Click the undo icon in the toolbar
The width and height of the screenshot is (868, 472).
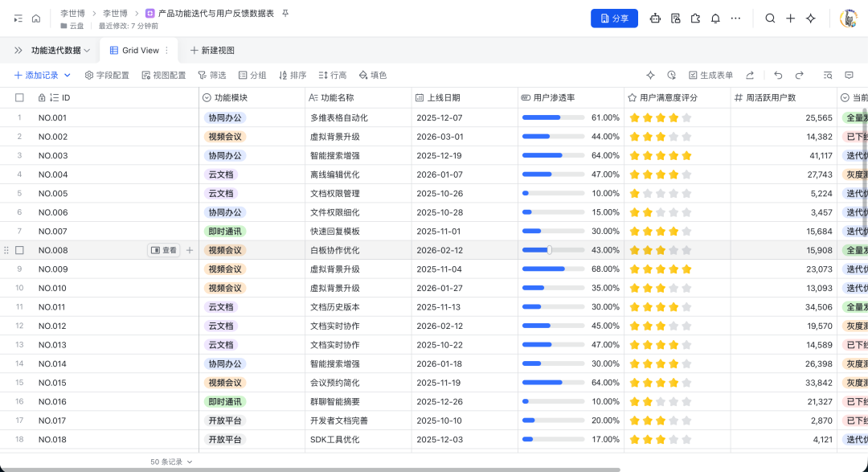click(778, 75)
